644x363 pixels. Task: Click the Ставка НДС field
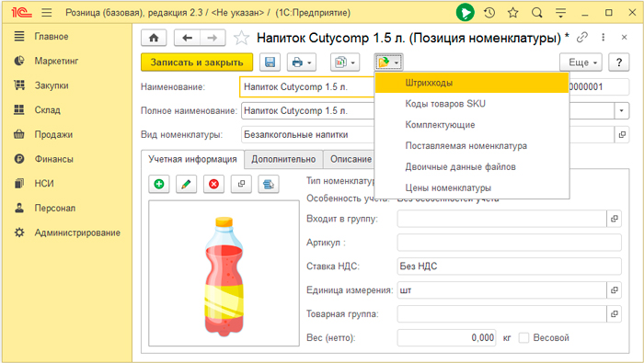click(x=509, y=267)
